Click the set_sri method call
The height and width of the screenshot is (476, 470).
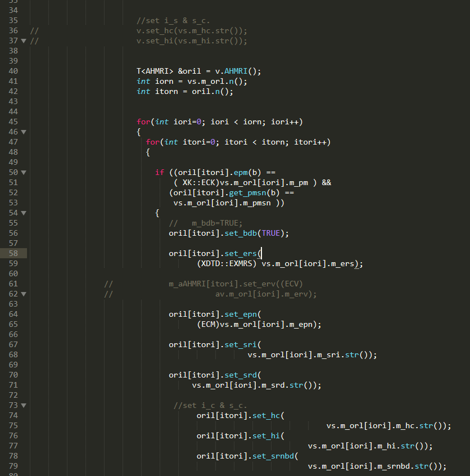240,345
